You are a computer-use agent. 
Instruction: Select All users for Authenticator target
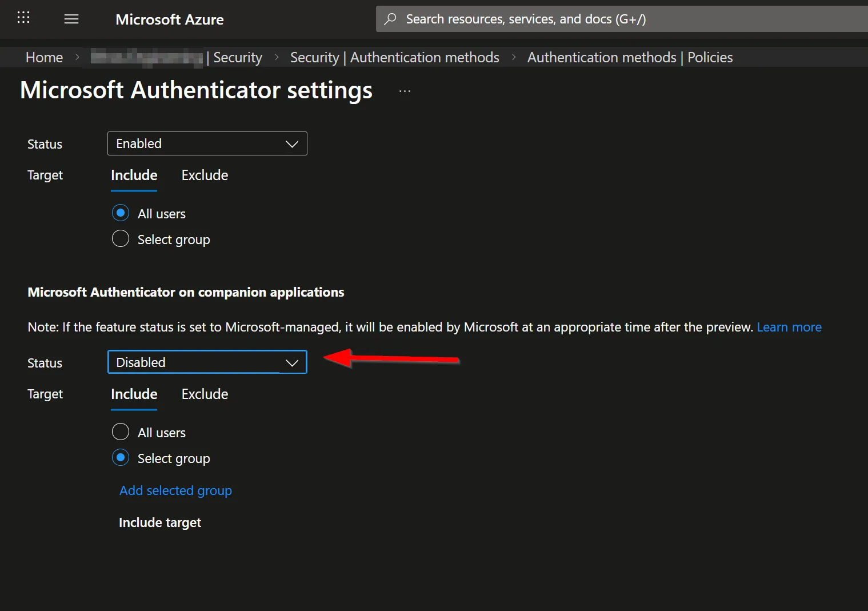[x=121, y=213]
